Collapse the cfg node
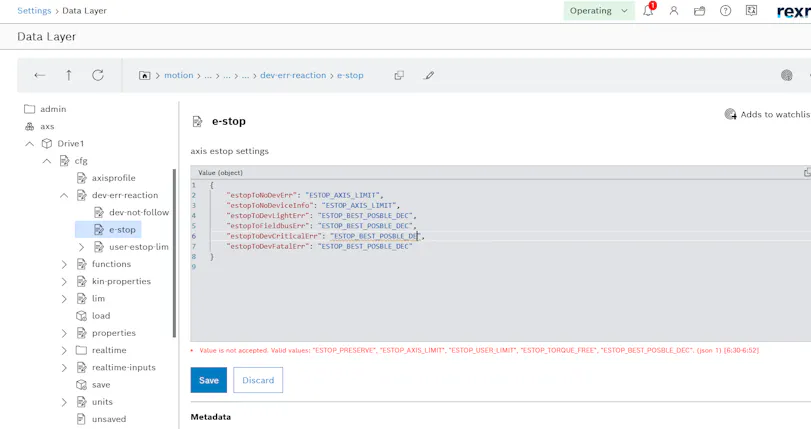The height and width of the screenshot is (429, 811). pos(47,161)
